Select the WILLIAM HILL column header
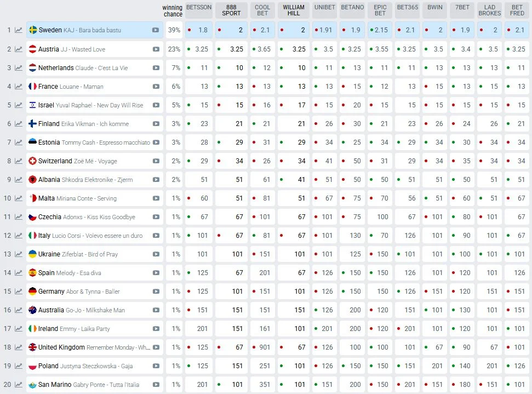Screen dimensions: 532x394 294,10
